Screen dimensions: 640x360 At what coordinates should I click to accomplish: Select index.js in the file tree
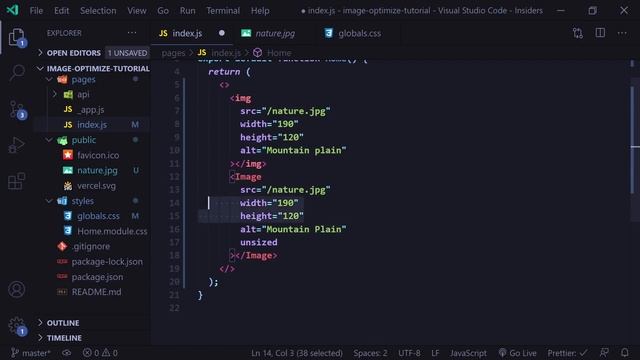point(92,124)
